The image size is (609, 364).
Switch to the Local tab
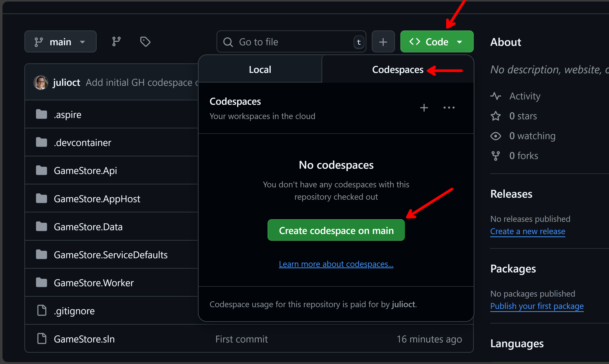point(260,69)
